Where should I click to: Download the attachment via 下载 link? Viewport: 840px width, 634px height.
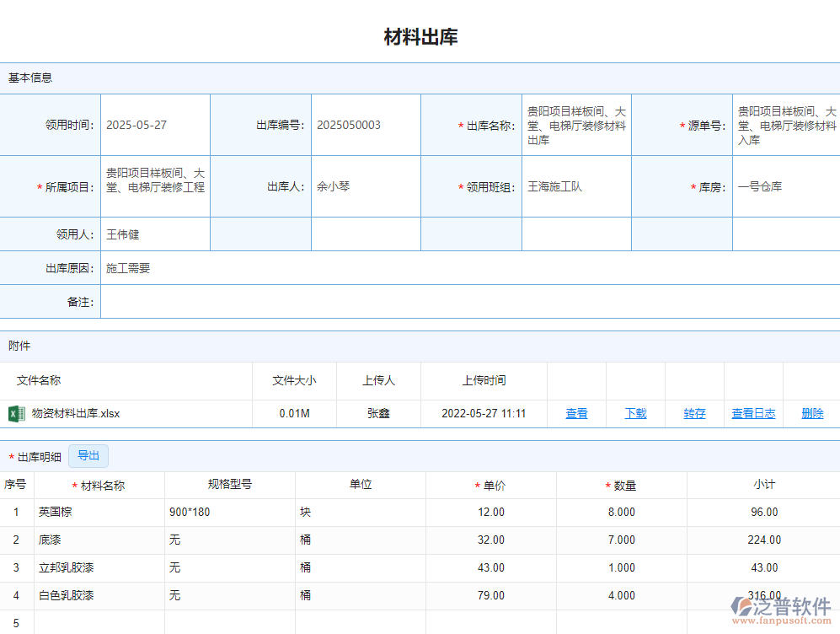pos(635,413)
